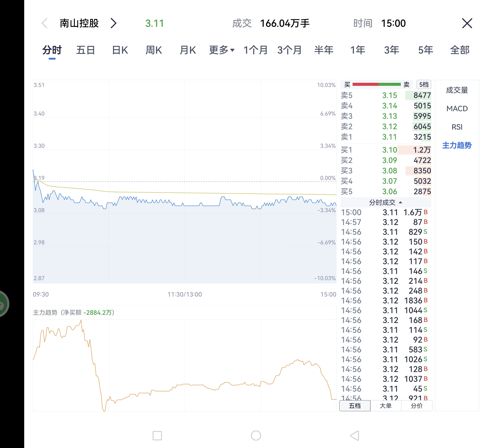This screenshot has height=448, width=488.
Task: Go to the next stock with right chevron
Action: point(113,24)
